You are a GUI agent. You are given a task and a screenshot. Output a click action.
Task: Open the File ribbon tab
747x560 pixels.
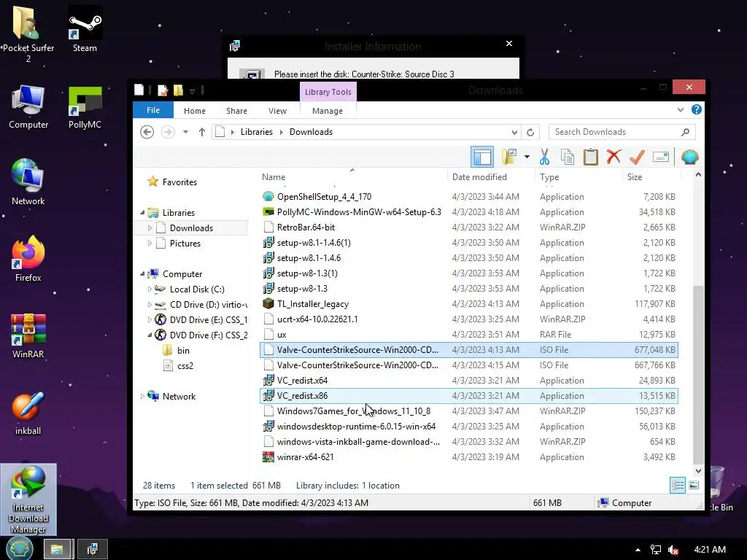153,110
